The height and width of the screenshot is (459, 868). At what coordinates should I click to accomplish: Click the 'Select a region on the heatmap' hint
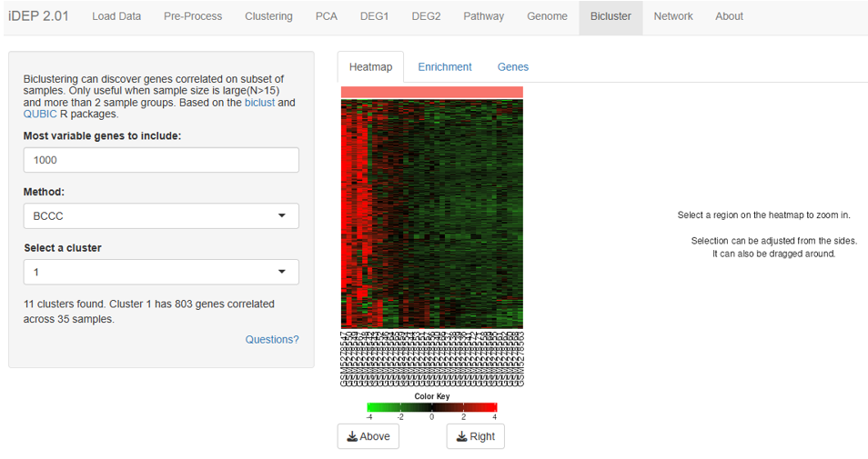tap(764, 215)
